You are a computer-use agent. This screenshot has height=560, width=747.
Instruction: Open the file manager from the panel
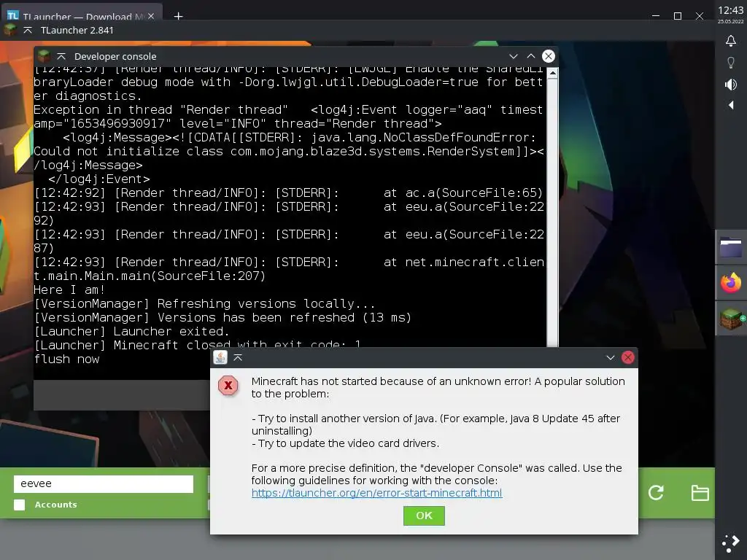[x=731, y=248]
